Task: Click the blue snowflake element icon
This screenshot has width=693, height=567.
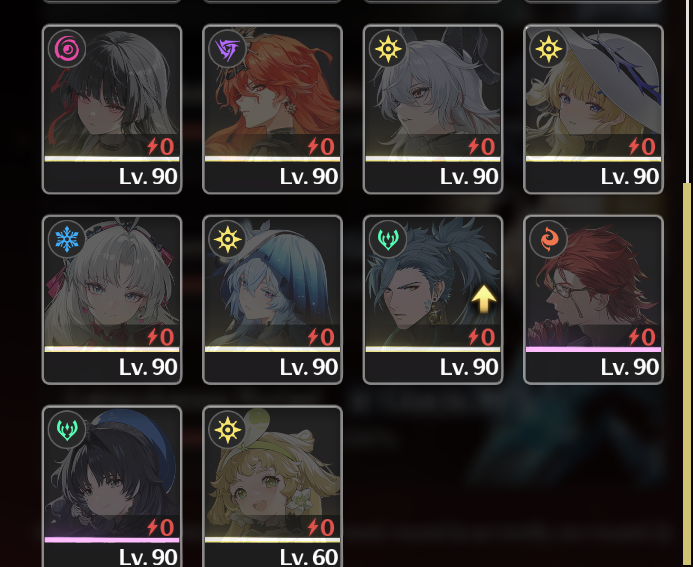Action: click(67, 239)
